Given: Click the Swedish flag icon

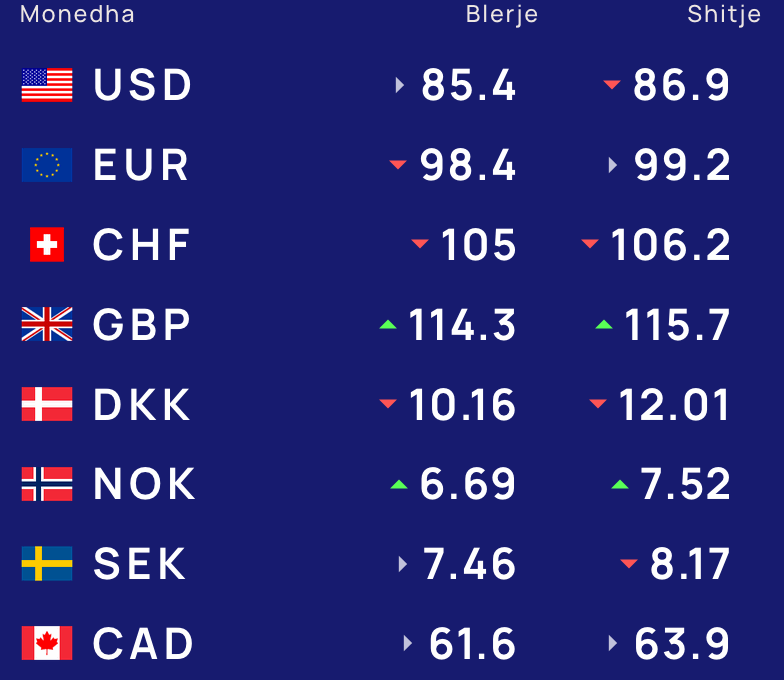Looking at the screenshot, I should pos(47,564).
